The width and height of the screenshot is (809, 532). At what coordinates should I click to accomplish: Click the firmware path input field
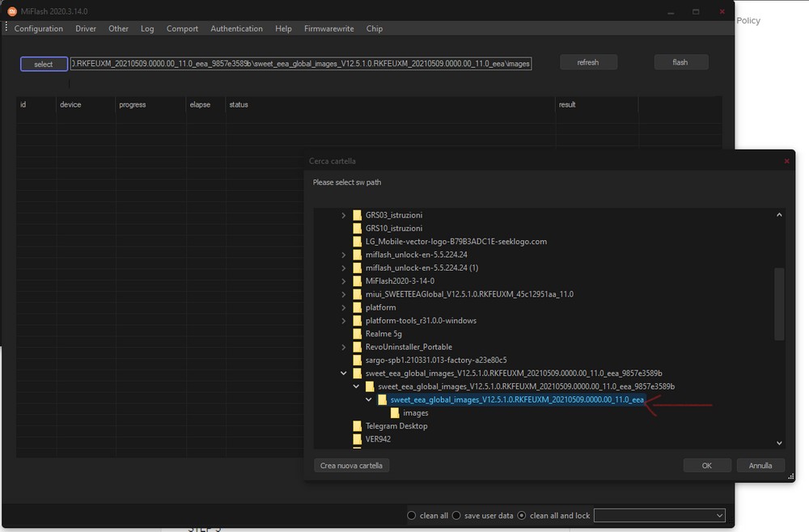(x=301, y=63)
